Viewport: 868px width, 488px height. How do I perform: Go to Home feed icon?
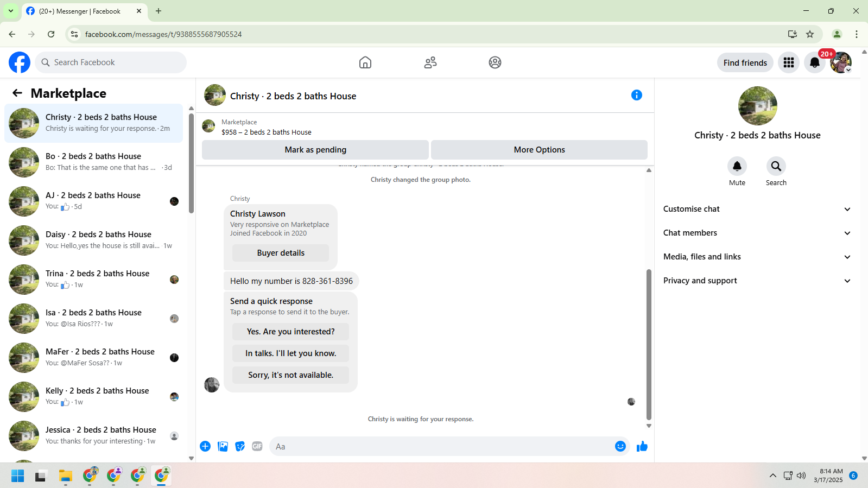point(365,62)
